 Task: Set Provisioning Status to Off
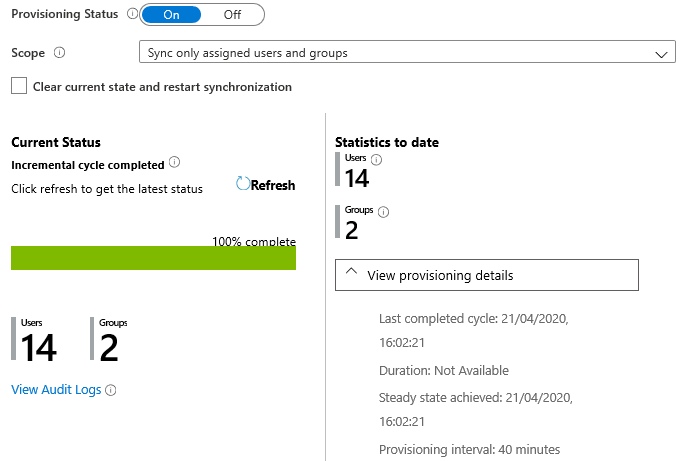click(232, 15)
